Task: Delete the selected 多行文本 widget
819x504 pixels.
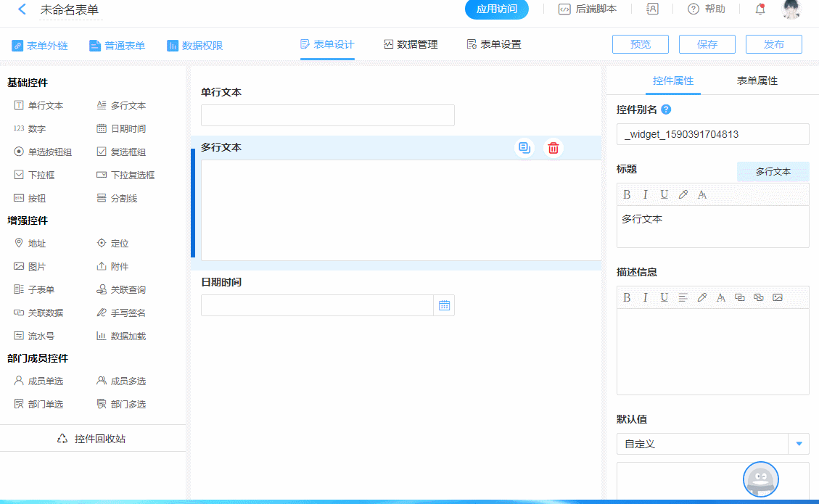Action: (x=553, y=148)
